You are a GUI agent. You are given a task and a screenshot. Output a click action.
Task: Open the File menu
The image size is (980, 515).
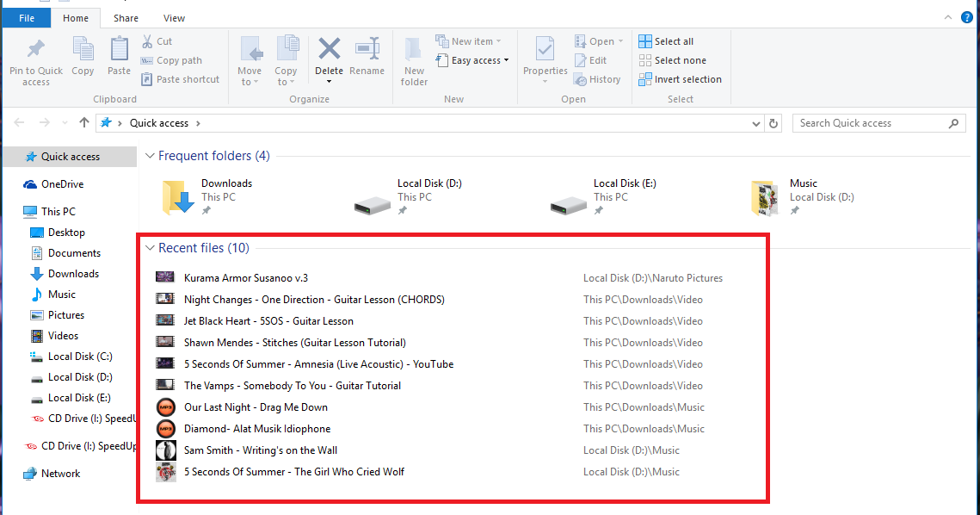(x=26, y=17)
